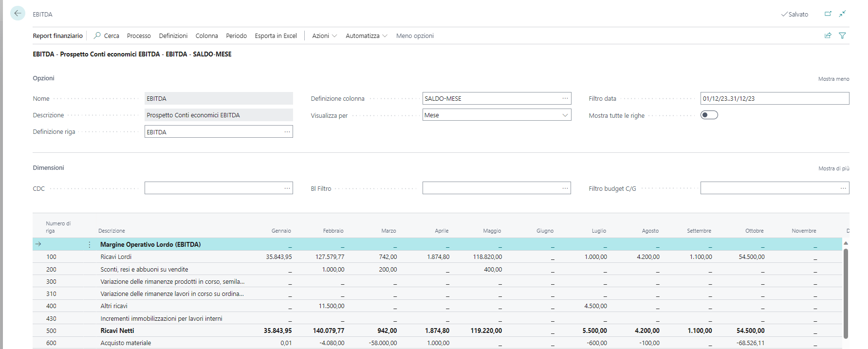Select the Altri ricavi row
This screenshot has width=868, height=349.
coord(437,306)
